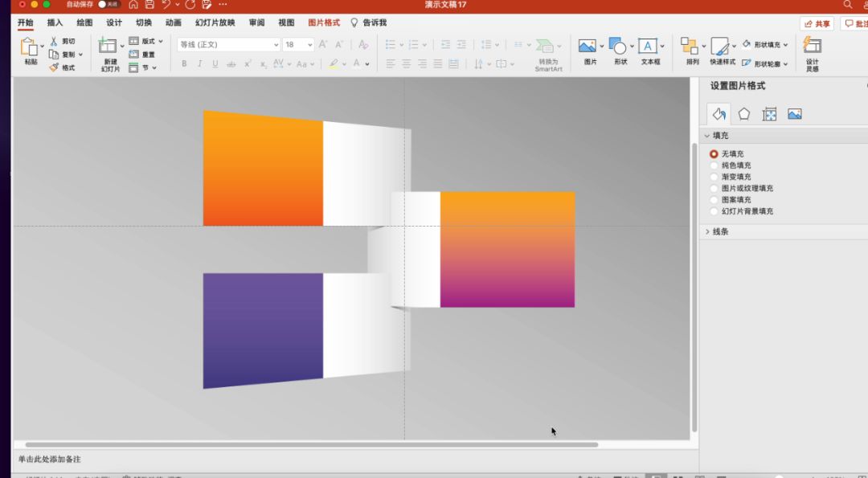
Task: Click the Bold (B) formatting icon
Action: [184, 64]
